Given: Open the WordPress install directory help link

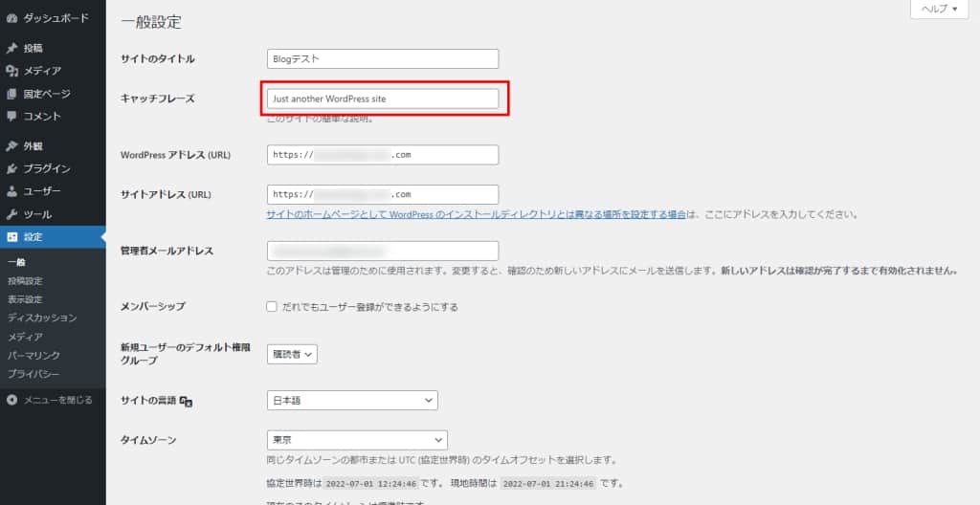Looking at the screenshot, I should point(476,215).
